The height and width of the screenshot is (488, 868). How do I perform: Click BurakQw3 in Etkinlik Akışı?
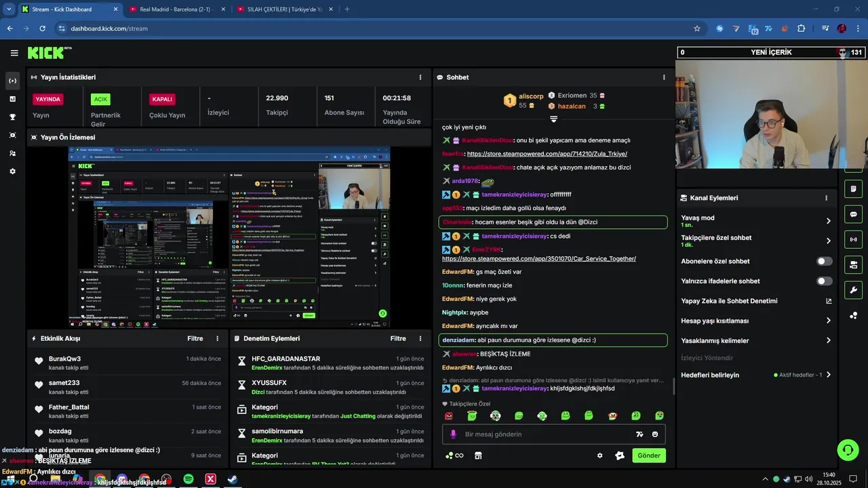click(64, 359)
